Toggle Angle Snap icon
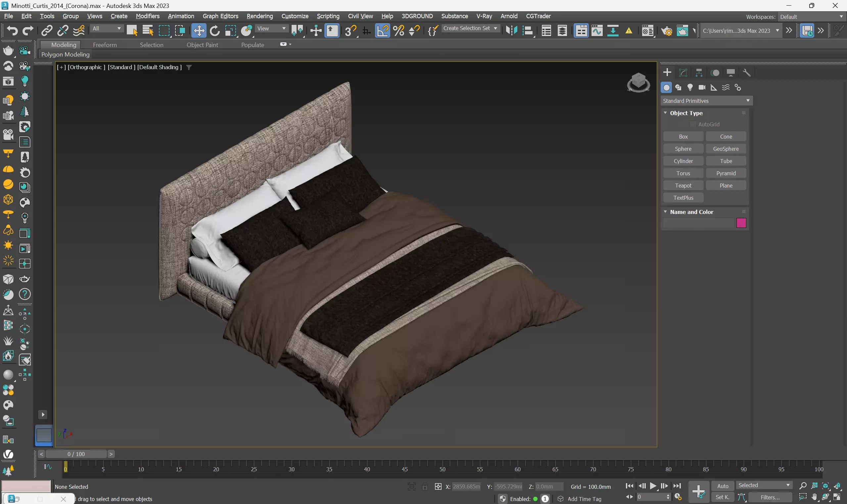This screenshot has width=847, height=504. [x=382, y=30]
